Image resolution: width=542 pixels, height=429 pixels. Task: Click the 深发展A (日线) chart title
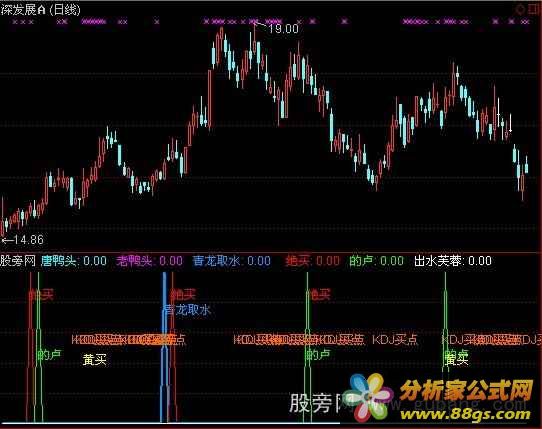40,9
